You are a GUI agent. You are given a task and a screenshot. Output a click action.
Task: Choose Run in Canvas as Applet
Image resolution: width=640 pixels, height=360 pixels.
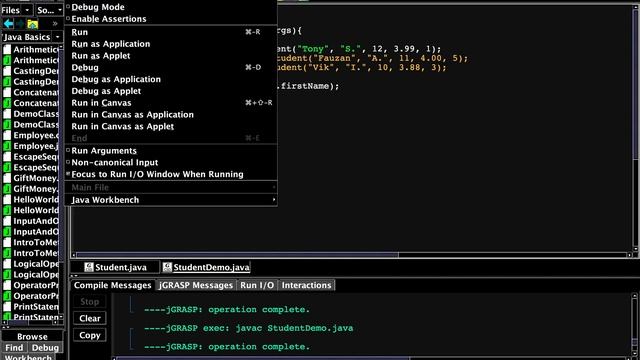coord(171,127)
